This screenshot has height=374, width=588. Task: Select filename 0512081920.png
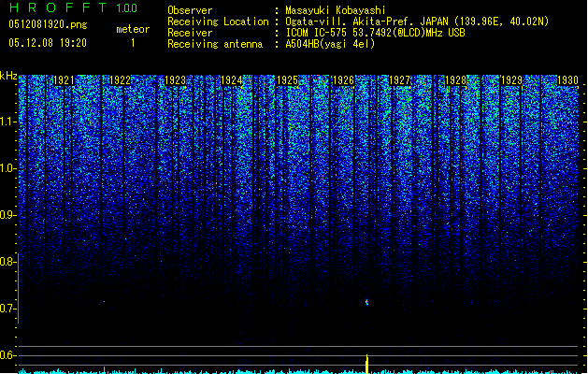(48, 24)
